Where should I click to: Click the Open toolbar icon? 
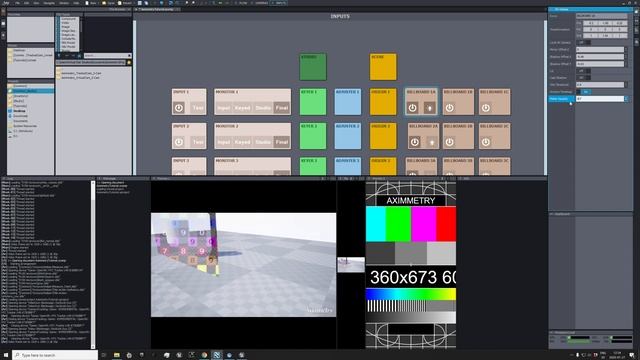click(x=108, y=3)
